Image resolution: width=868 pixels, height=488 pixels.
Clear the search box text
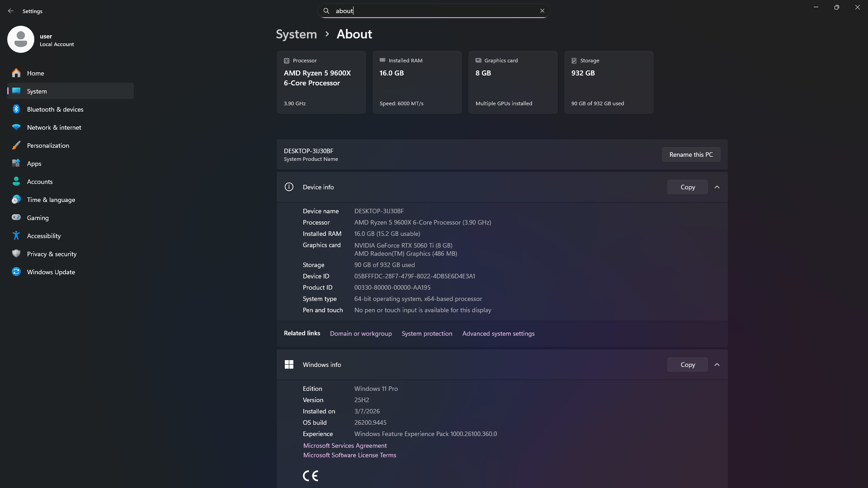542,11
